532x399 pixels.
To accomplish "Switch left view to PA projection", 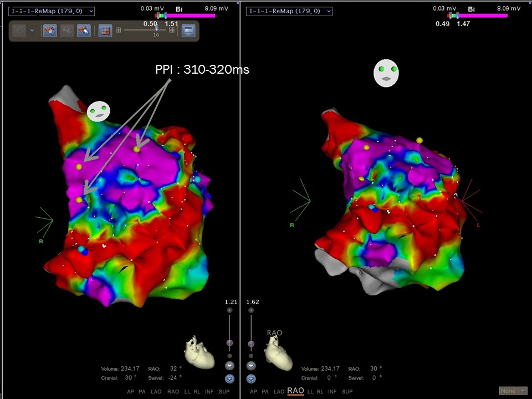I will tap(142, 392).
